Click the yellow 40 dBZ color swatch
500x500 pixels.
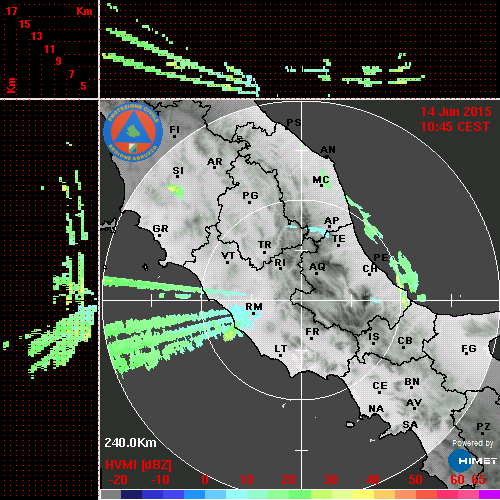click(x=363, y=494)
